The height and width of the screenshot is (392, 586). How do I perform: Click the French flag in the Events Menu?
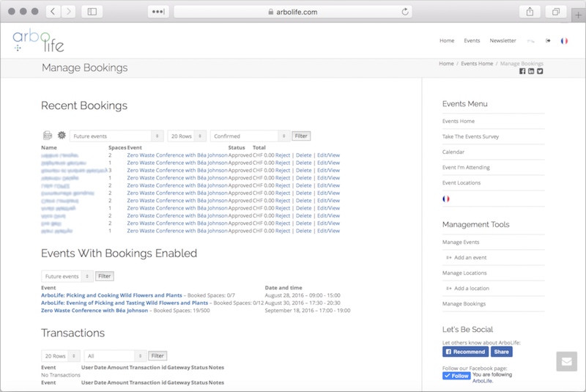[x=446, y=199]
